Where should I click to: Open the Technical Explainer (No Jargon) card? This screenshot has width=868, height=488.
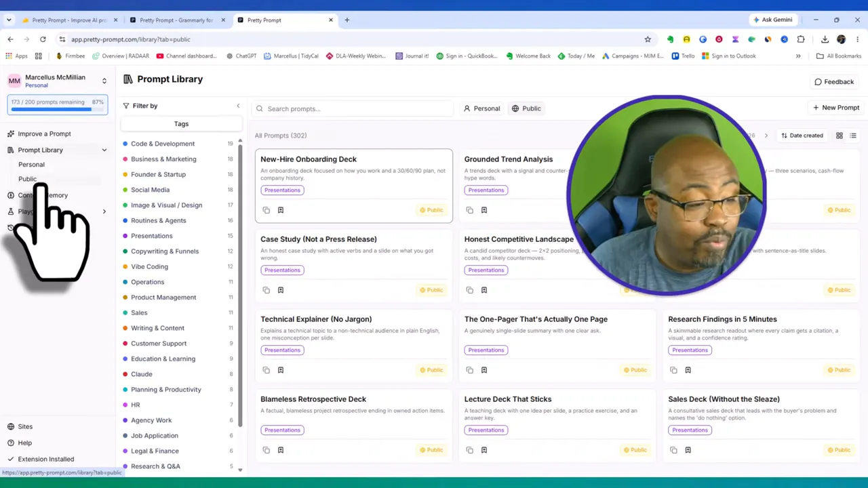pyautogui.click(x=353, y=346)
